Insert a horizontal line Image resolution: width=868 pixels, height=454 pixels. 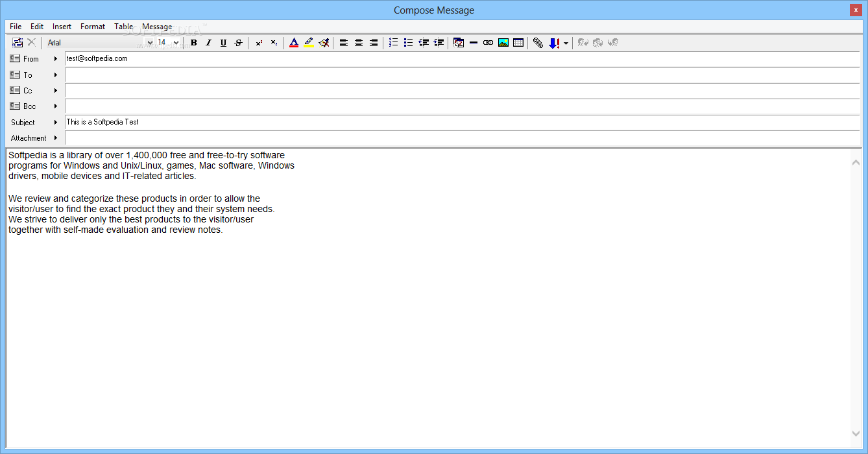[474, 43]
